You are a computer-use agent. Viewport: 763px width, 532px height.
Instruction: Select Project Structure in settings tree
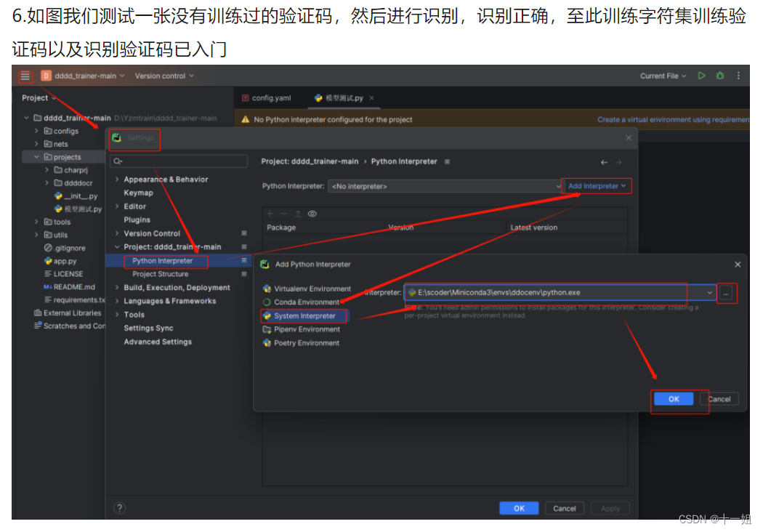pos(160,274)
